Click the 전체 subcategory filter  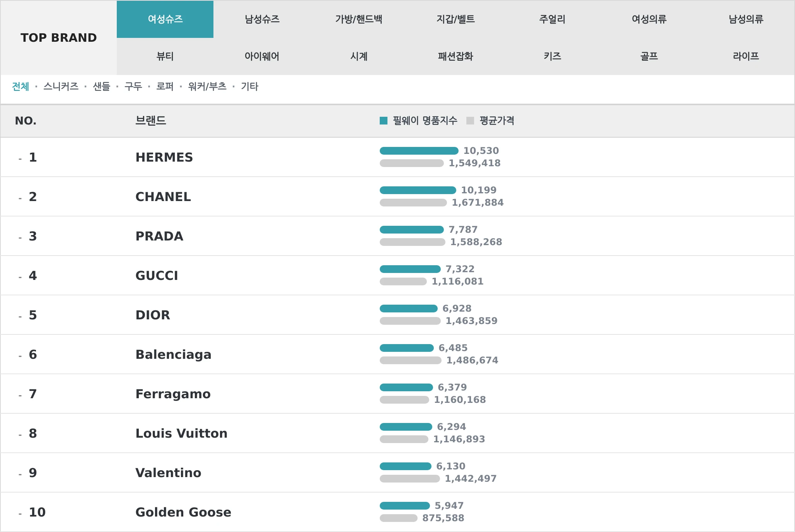coord(20,86)
